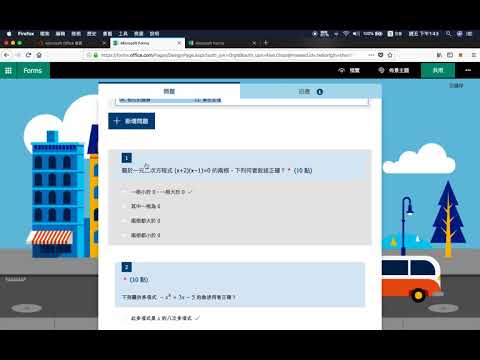Click the eye-shaped preview icon in Forms header
The height and width of the screenshot is (360, 480).
[341, 70]
